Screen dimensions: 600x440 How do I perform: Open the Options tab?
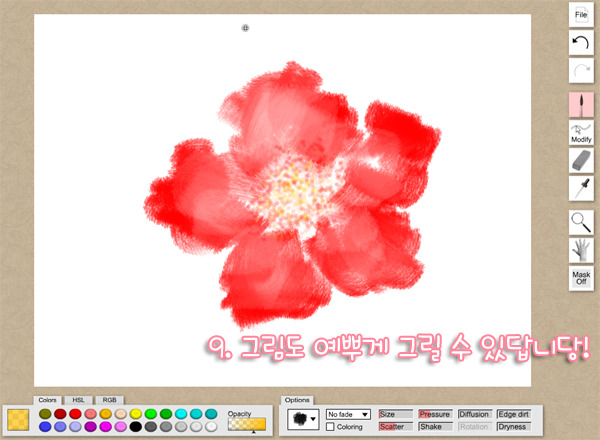tap(297, 400)
